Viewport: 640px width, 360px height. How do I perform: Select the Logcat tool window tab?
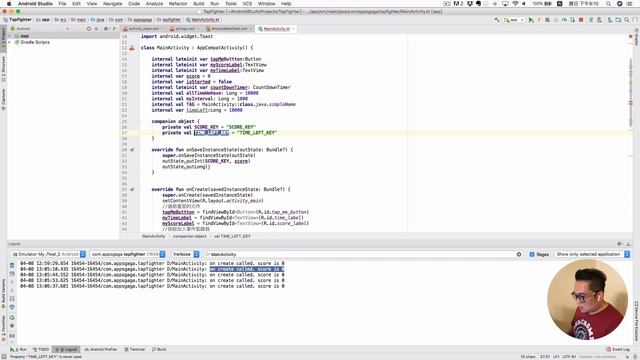tap(66, 349)
